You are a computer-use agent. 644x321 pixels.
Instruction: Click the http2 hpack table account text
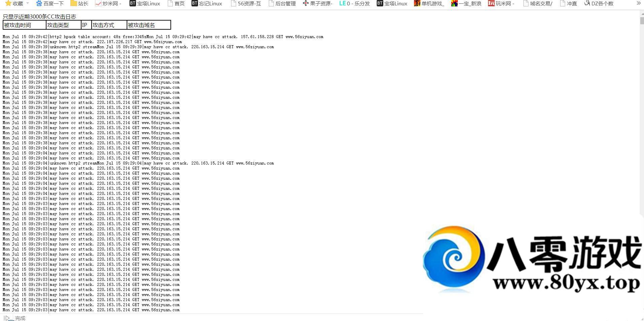coord(80,37)
